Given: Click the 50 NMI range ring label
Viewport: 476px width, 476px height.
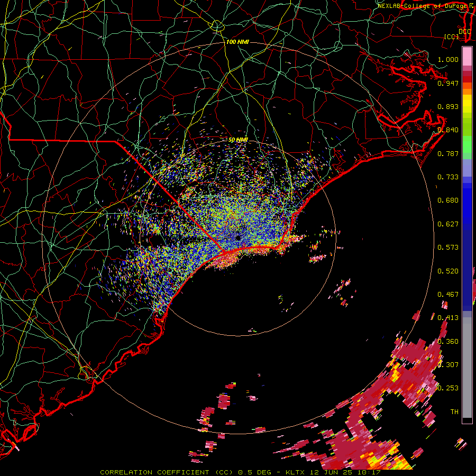Looking at the screenshot, I should click(x=238, y=140).
